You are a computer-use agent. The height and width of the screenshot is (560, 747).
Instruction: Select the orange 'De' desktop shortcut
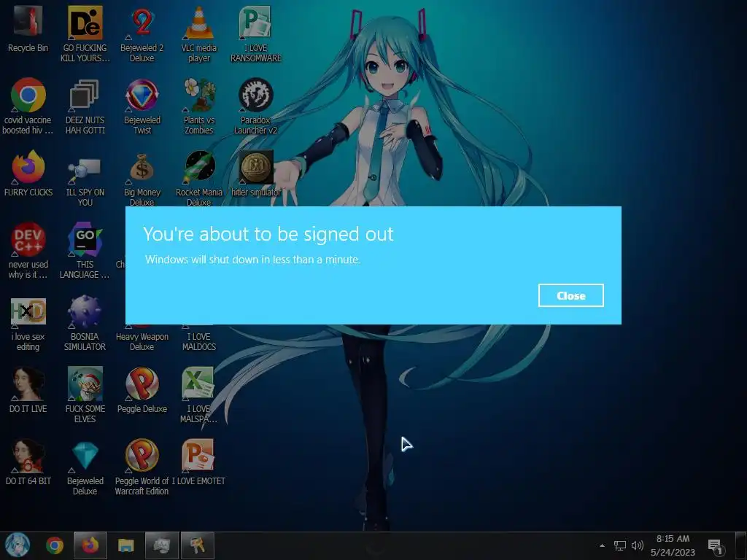85,23
